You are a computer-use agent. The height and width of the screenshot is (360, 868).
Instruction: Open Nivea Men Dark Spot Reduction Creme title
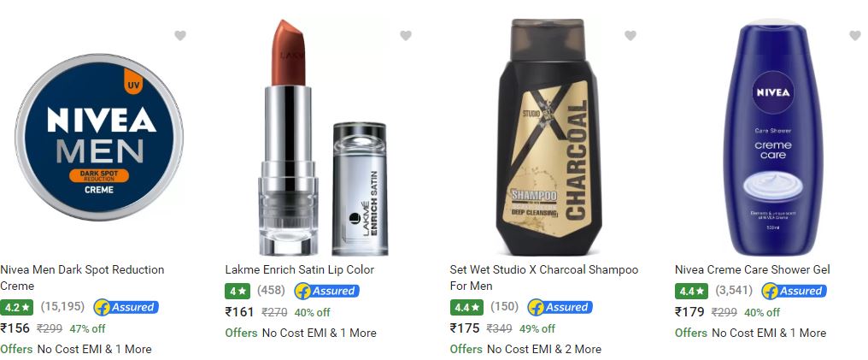point(83,278)
